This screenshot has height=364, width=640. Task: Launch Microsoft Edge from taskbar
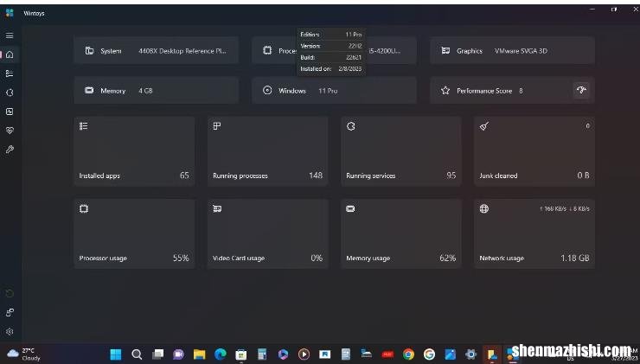(x=221, y=354)
